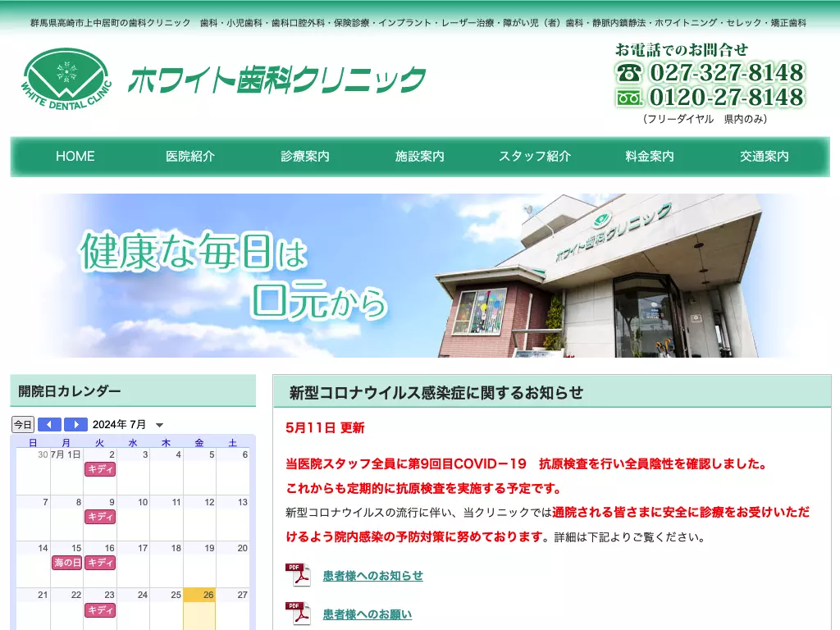Open the 施設案内 menu item

click(x=419, y=157)
